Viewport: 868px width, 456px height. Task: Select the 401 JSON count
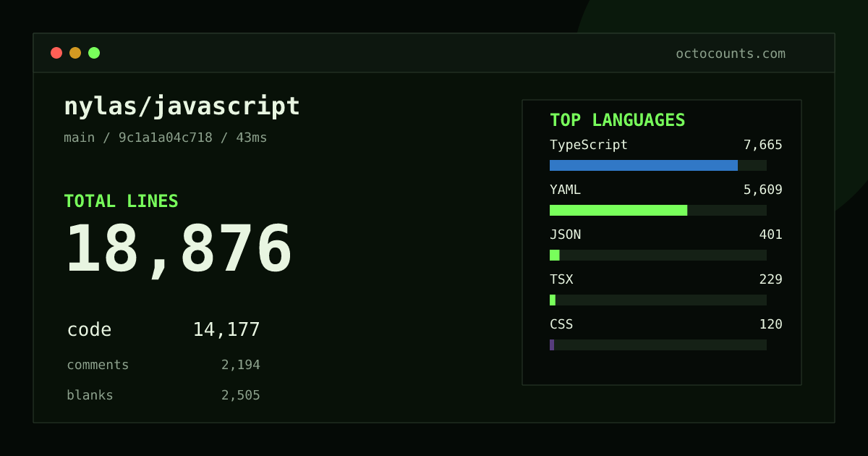point(771,235)
